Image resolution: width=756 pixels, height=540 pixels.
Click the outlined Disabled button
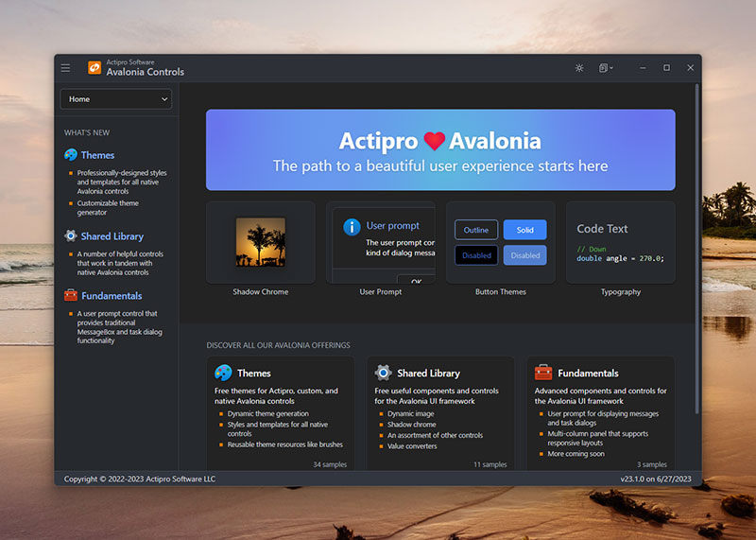476,255
